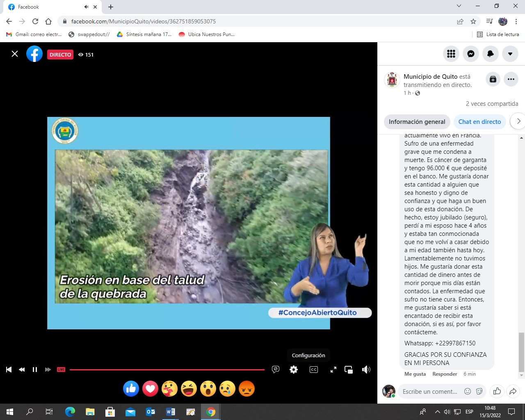Save the video with the bookmark icon

(x=493, y=79)
